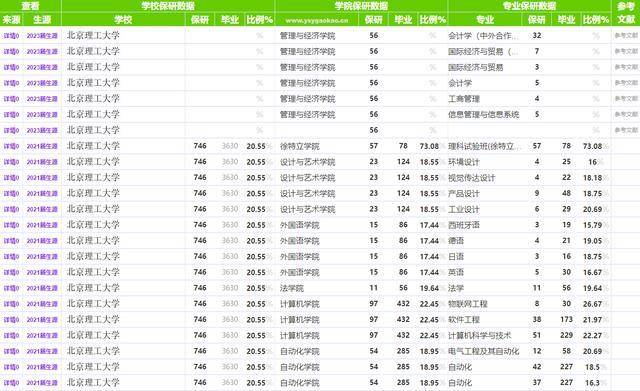The height and width of the screenshot is (391, 640).
Task: Click the 15.79 ratio value
Action: [x=592, y=225]
